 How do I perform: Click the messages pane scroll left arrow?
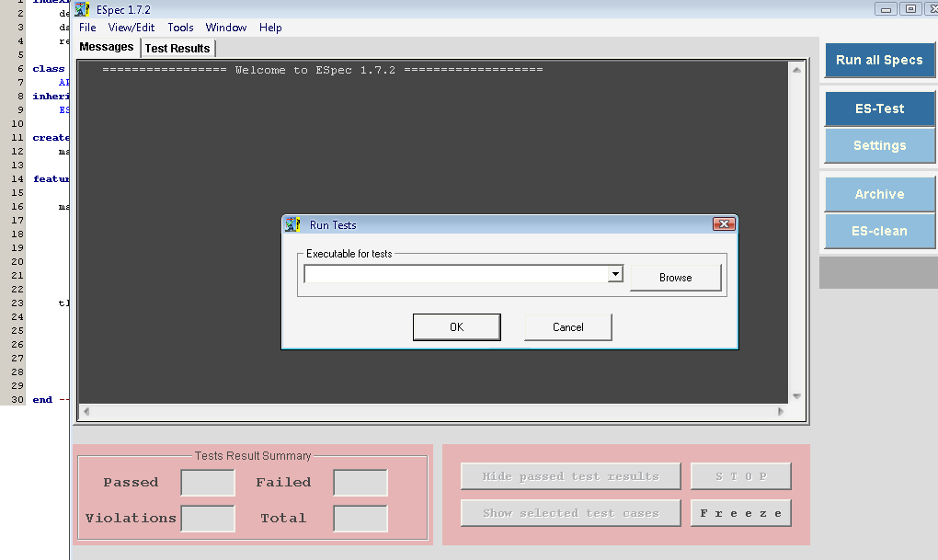pyautogui.click(x=86, y=411)
